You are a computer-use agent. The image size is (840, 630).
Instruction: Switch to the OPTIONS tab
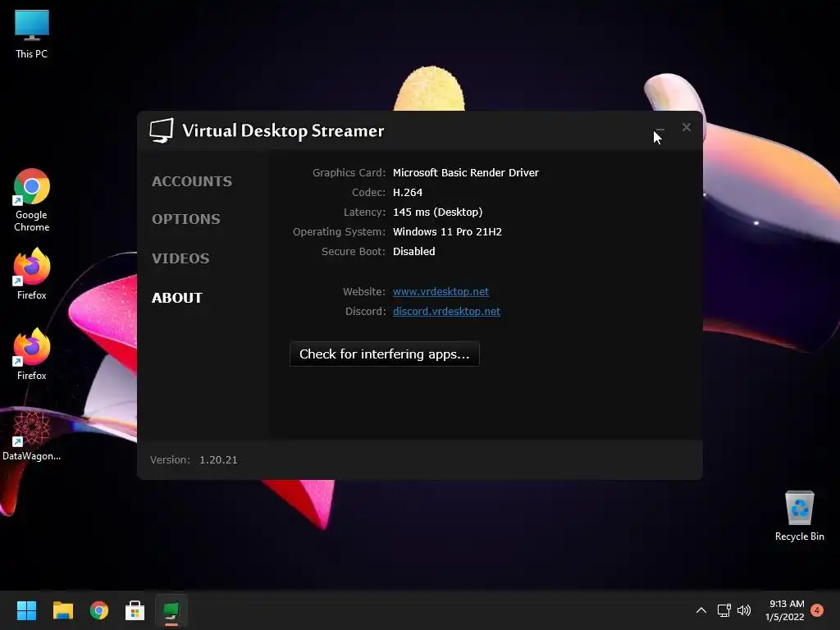[186, 219]
